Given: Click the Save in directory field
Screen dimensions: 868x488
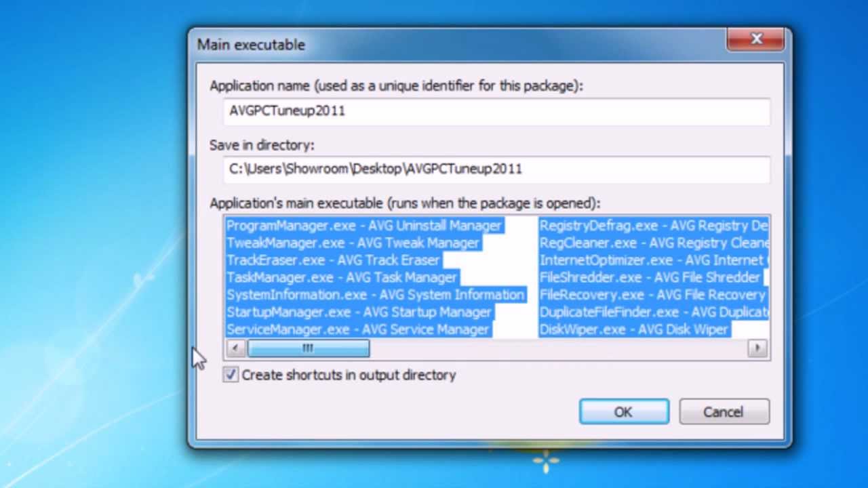Looking at the screenshot, I should coord(496,169).
